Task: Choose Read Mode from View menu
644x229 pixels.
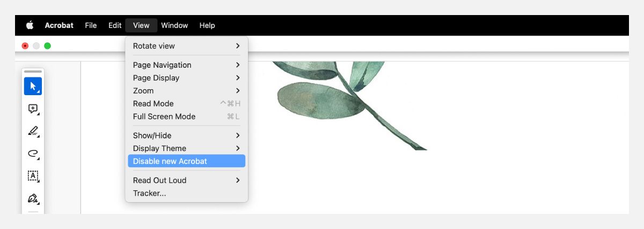Action: click(x=187, y=104)
